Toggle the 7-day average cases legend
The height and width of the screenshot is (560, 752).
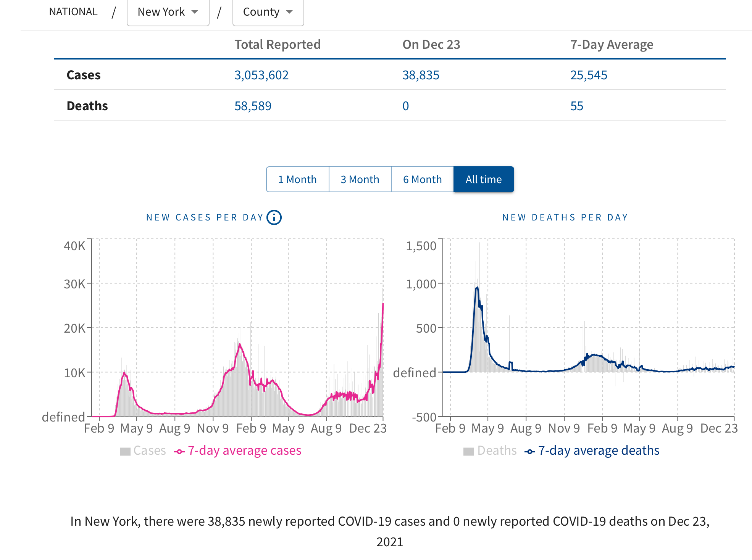pyautogui.click(x=237, y=451)
